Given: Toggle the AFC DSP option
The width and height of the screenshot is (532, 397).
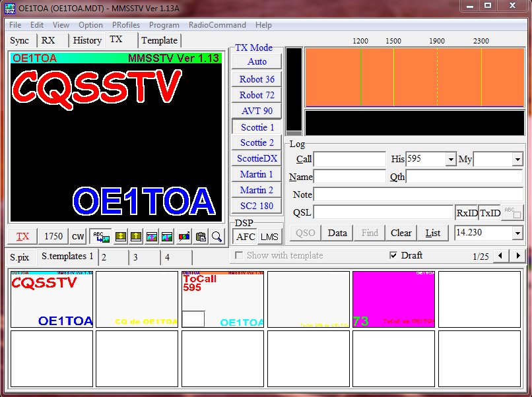Looking at the screenshot, I should (x=246, y=237).
